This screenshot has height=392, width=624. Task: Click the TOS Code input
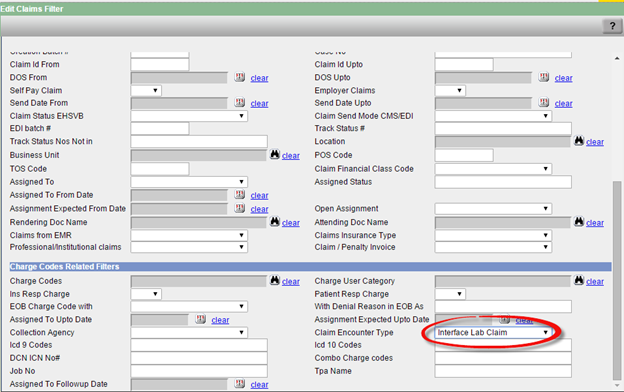(x=160, y=169)
